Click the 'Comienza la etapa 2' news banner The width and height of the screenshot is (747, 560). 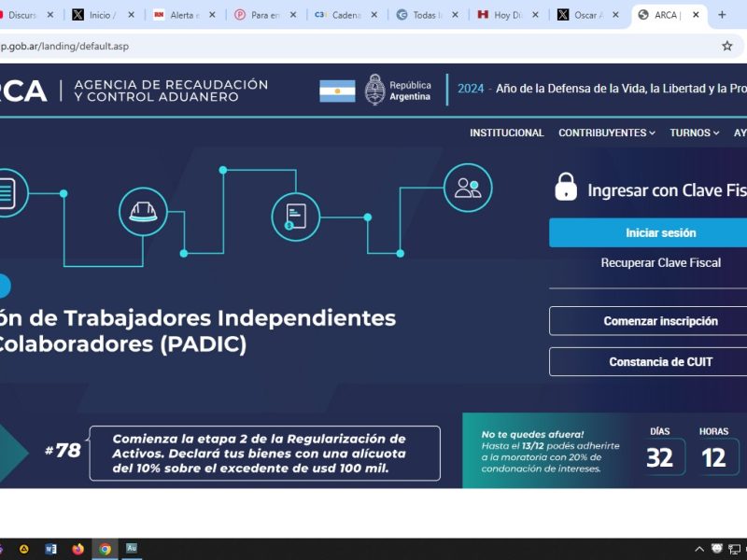(x=265, y=454)
